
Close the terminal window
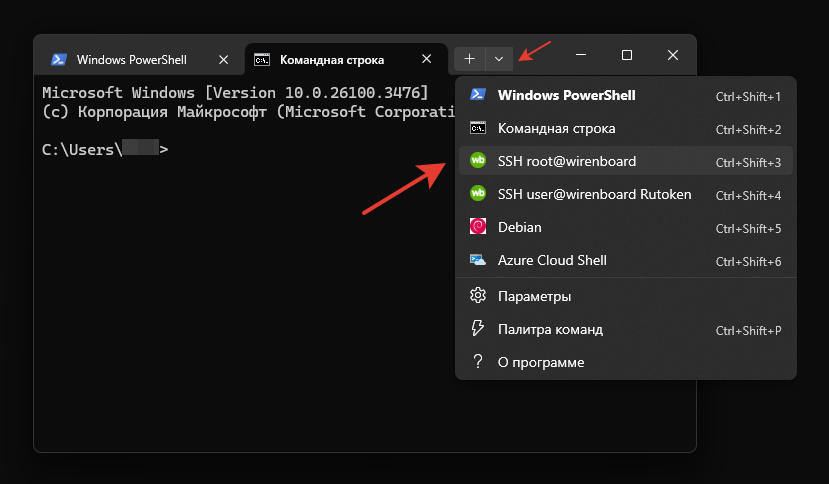[x=673, y=55]
